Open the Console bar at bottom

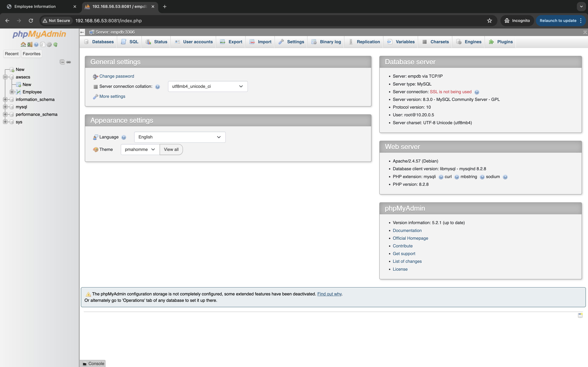(93, 363)
